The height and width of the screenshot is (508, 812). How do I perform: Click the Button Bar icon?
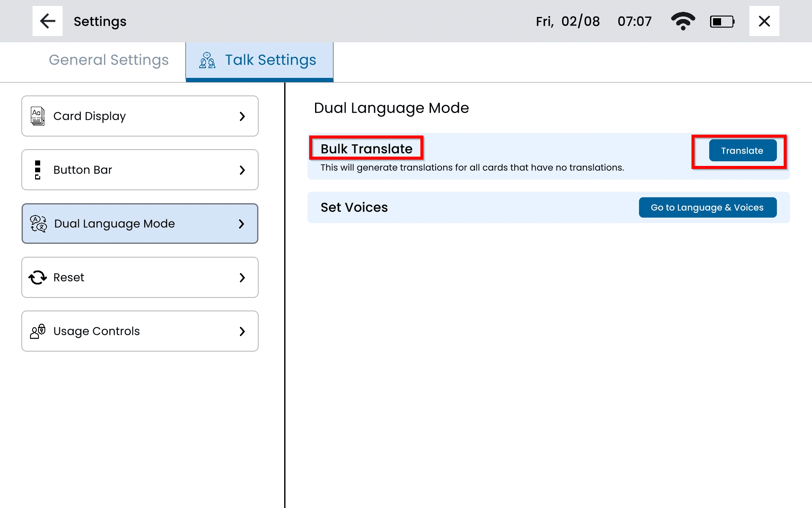[38, 170]
